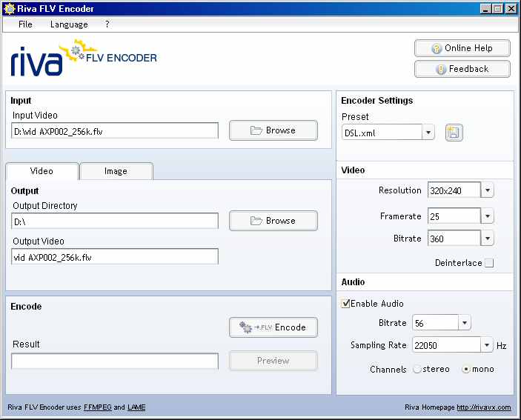Browse for an input video file
Screen dimensions: 521x420
pos(273,130)
